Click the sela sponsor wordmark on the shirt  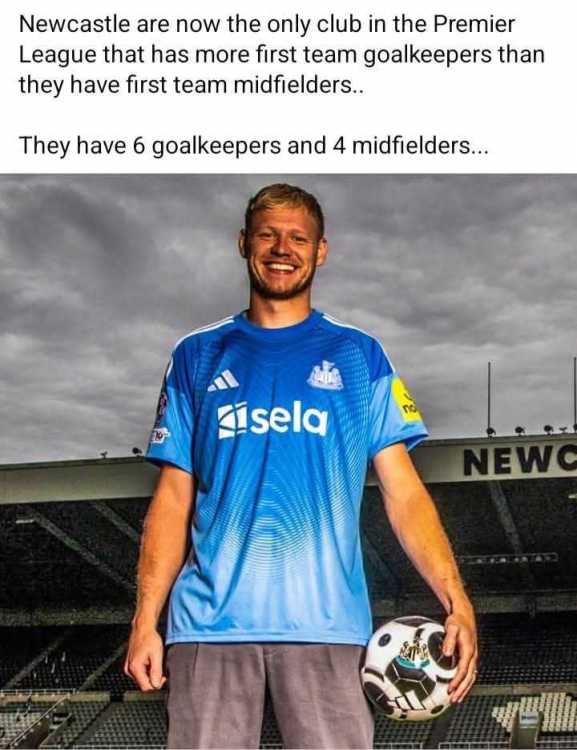point(273,419)
